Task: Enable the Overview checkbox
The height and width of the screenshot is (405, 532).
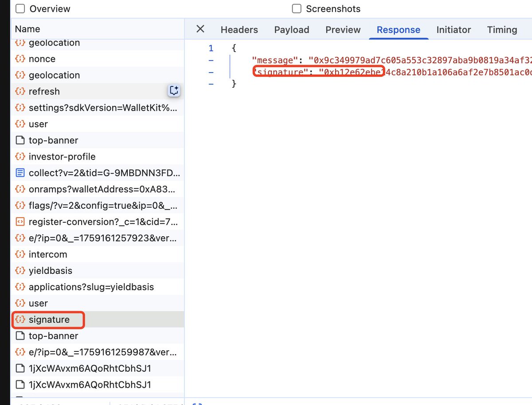Action: (x=20, y=9)
